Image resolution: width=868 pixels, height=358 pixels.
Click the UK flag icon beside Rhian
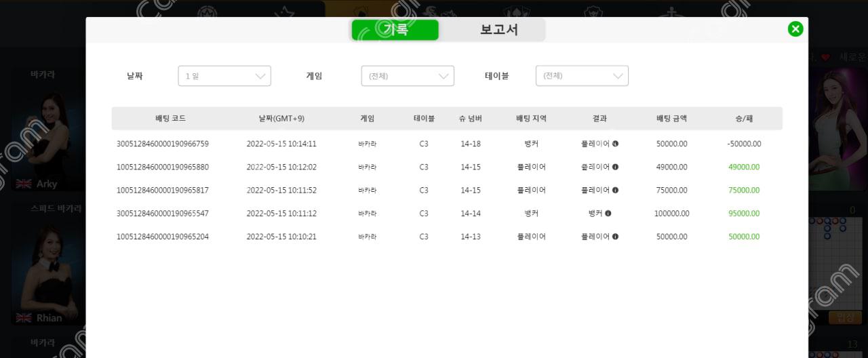24,318
